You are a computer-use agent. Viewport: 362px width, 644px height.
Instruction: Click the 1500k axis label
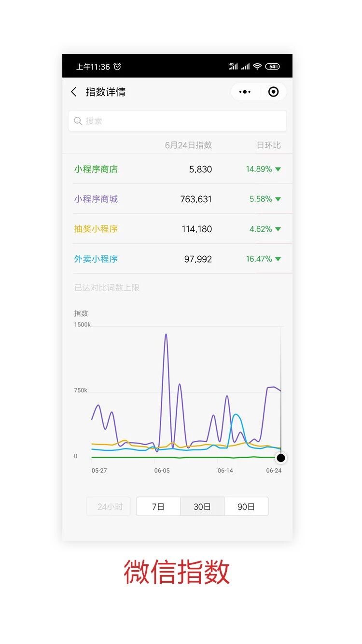click(82, 324)
